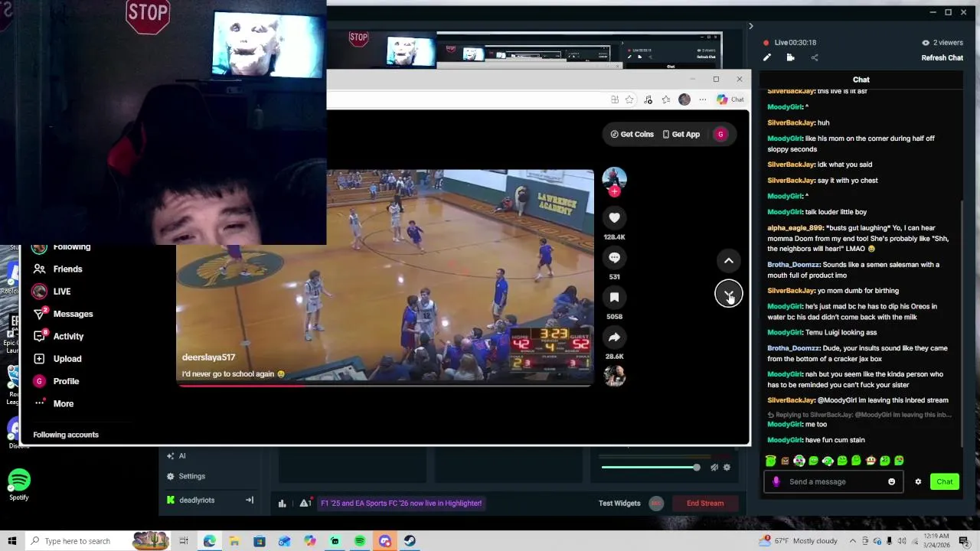Click Refresh Chat
The height and width of the screenshot is (551, 980).
point(942,58)
